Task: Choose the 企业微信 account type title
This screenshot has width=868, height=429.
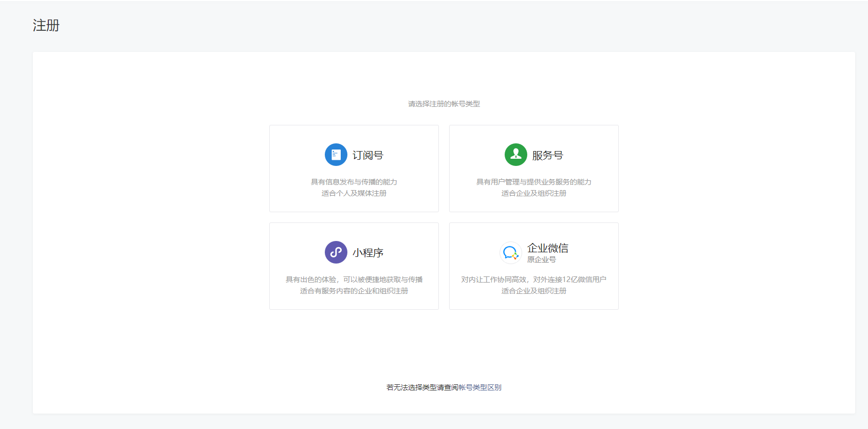Action: tap(548, 248)
